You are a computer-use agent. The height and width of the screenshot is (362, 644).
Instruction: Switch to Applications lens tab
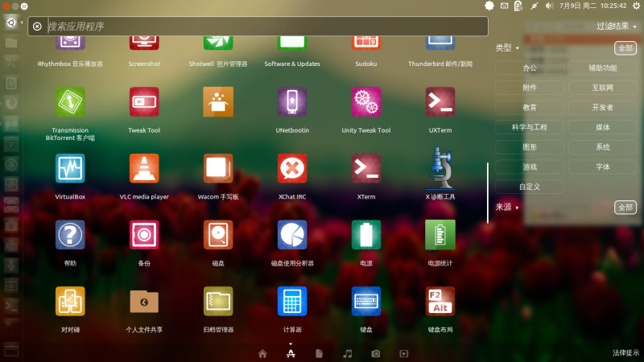291,353
